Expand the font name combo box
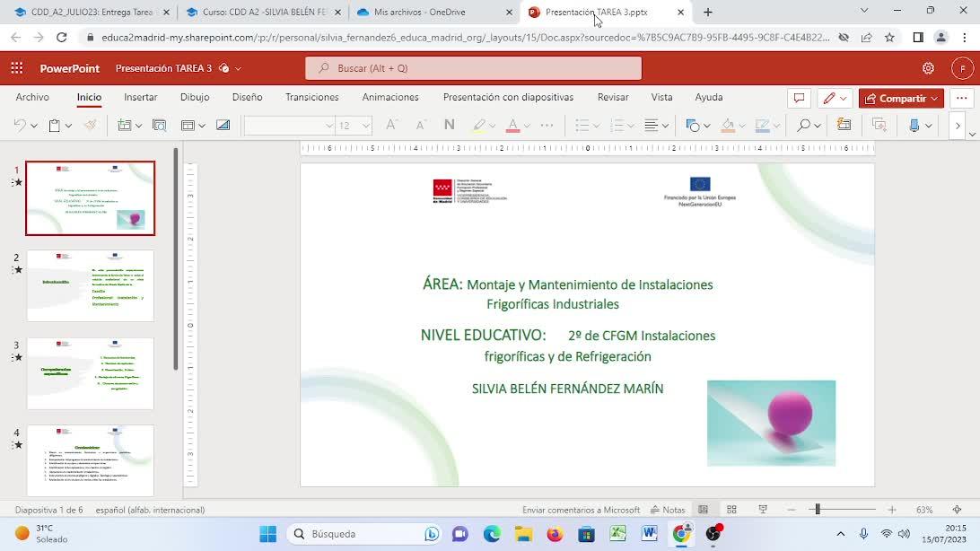 328,126
